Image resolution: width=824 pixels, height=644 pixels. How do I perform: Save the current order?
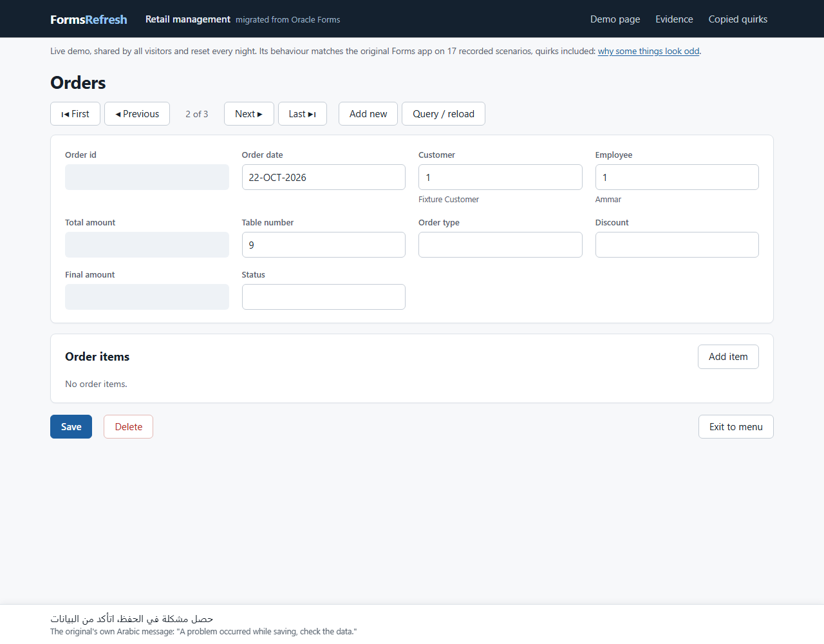click(x=71, y=427)
